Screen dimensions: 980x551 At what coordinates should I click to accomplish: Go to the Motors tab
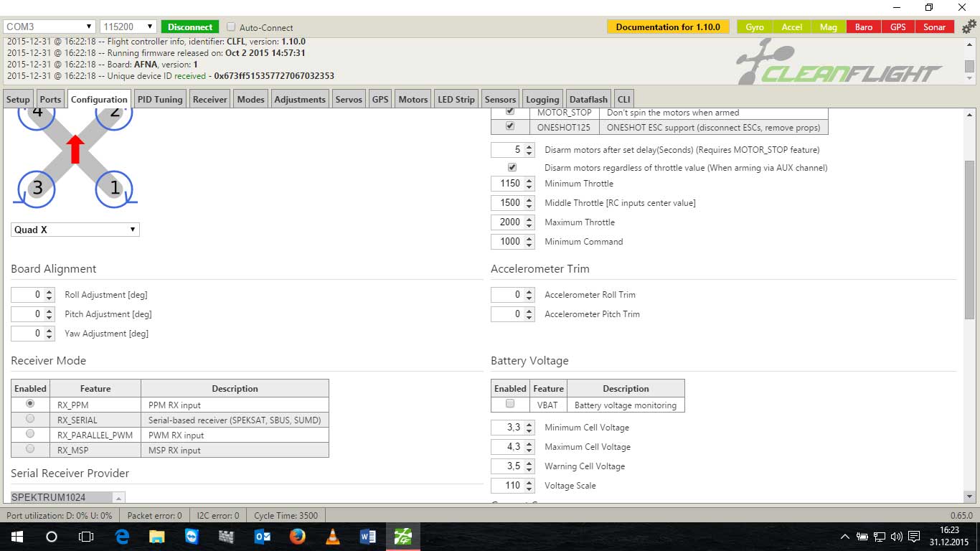413,100
